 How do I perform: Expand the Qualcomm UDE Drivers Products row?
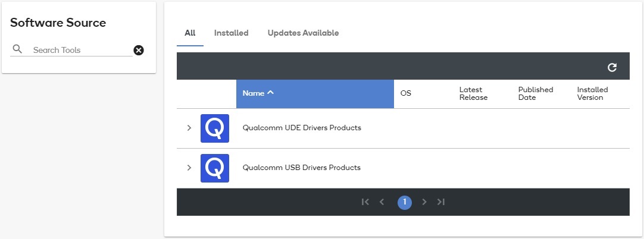[189, 128]
